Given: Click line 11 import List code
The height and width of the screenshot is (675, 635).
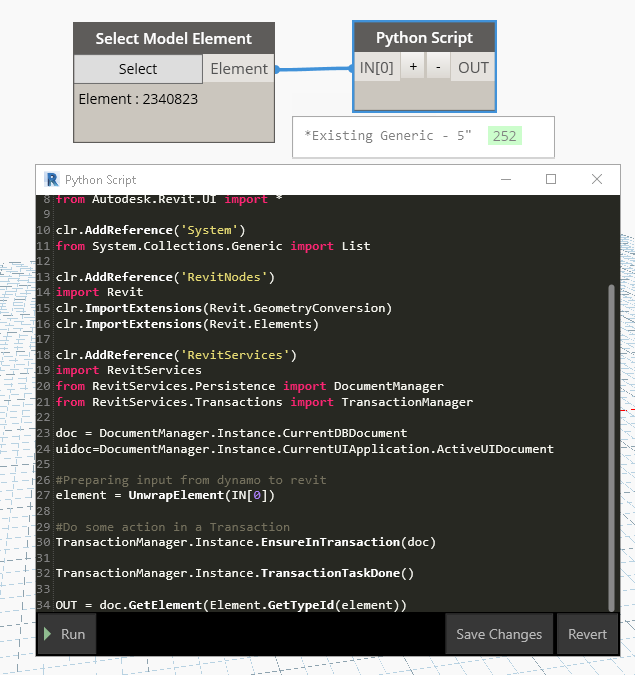Looking at the screenshot, I should (x=213, y=246).
